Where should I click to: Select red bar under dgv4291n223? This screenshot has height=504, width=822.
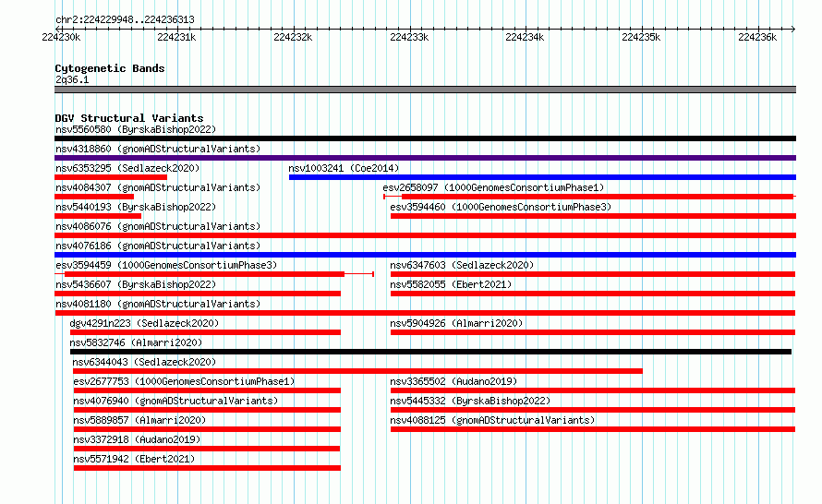(x=205, y=332)
